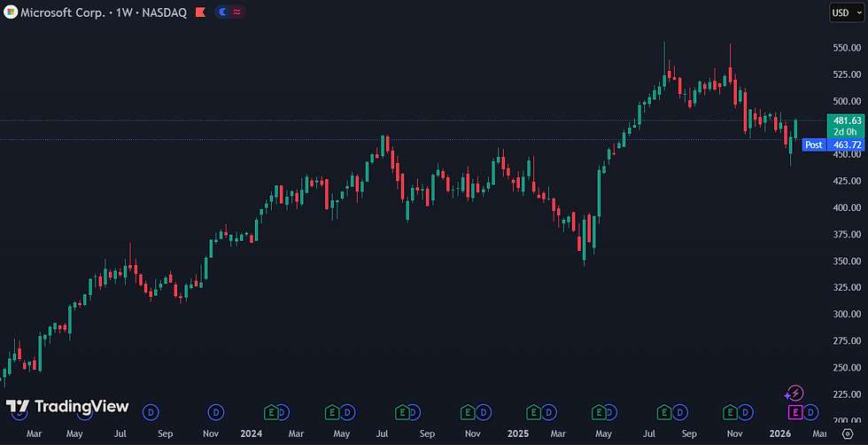Viewport: 868px width, 445px height.
Task: Open the dividend D marker for August 2025
Action: point(680,411)
